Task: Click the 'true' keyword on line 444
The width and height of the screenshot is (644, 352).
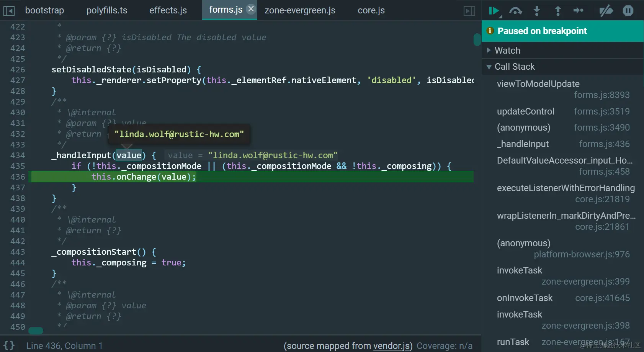Action: click(171, 263)
